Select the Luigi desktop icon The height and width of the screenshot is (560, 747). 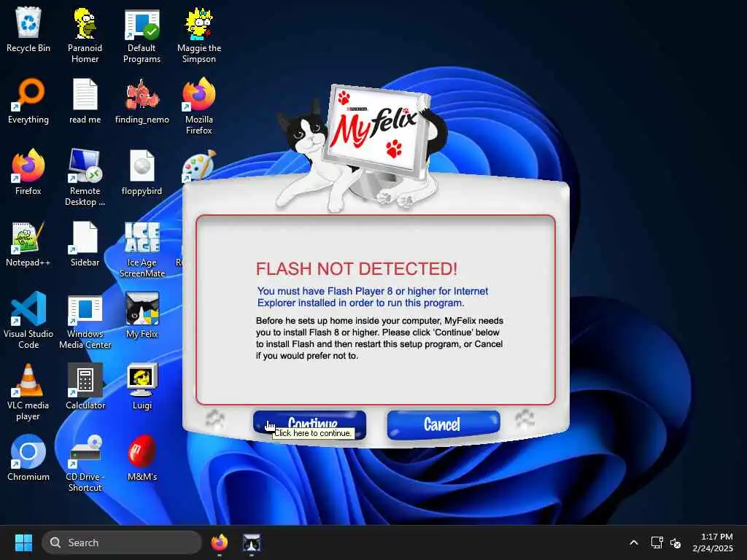[142, 386]
